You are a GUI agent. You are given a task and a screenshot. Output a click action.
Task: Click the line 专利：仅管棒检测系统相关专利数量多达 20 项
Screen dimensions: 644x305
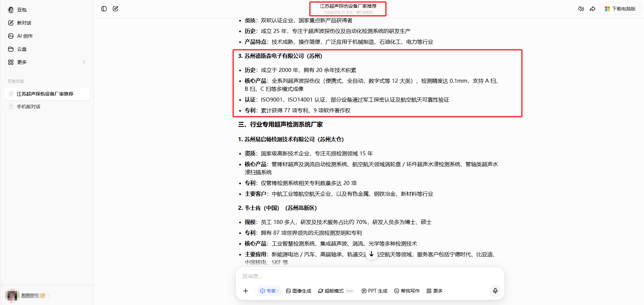(301, 183)
